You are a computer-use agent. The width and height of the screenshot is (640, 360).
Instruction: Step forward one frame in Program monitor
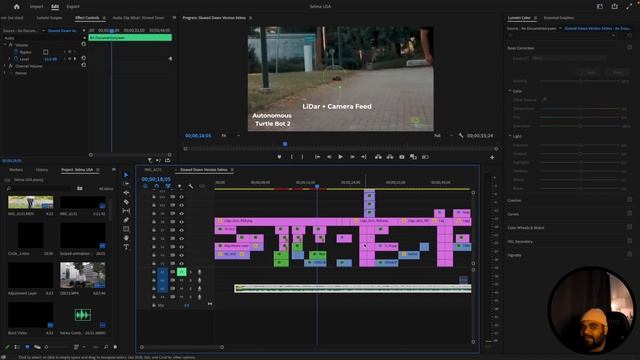pos(352,157)
